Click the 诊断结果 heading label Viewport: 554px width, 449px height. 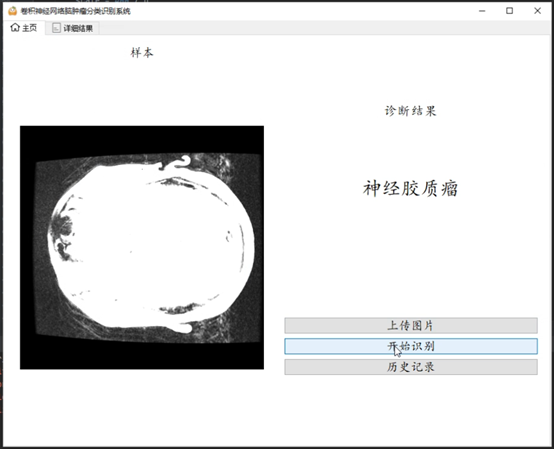[x=410, y=111]
